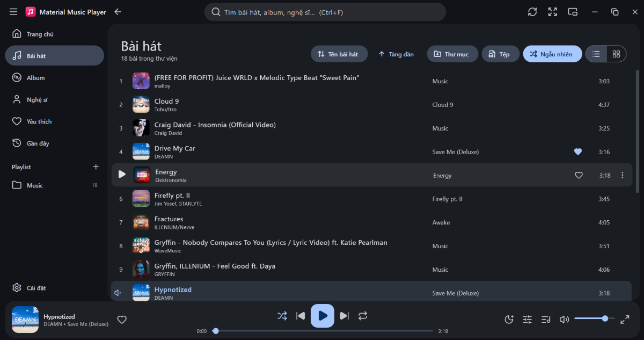Click the refresh library icon

tap(532, 12)
